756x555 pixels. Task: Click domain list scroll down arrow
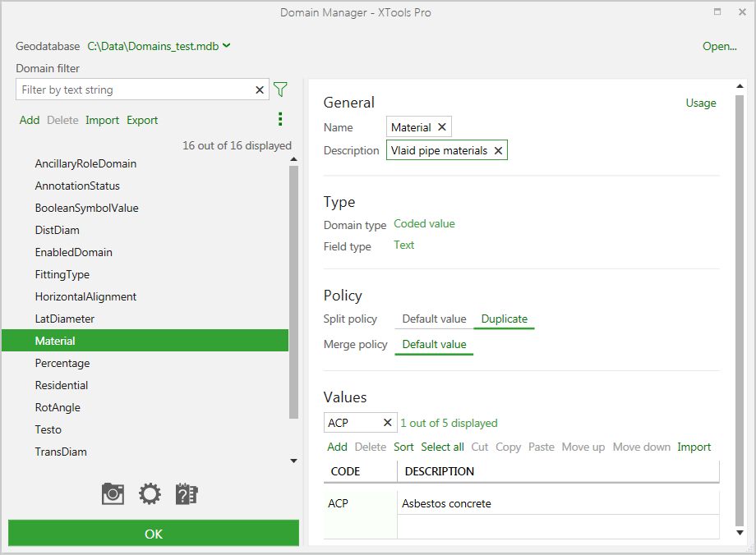click(x=293, y=461)
